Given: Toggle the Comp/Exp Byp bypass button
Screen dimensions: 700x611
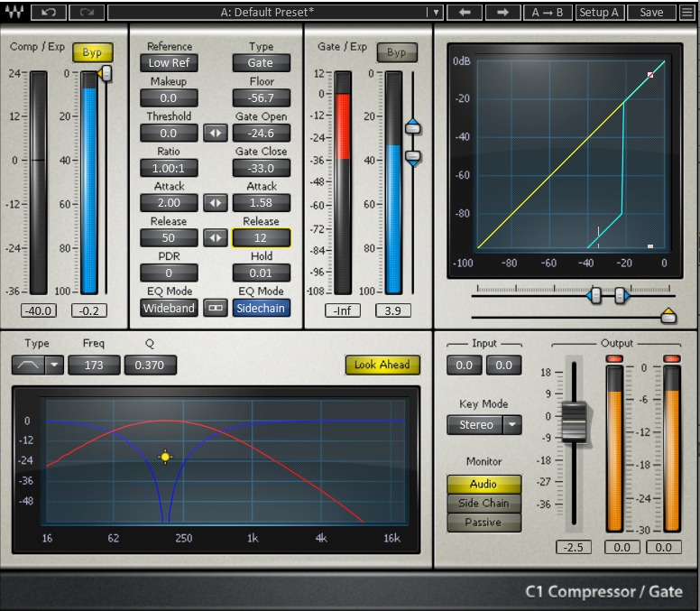Looking at the screenshot, I should click(92, 52).
